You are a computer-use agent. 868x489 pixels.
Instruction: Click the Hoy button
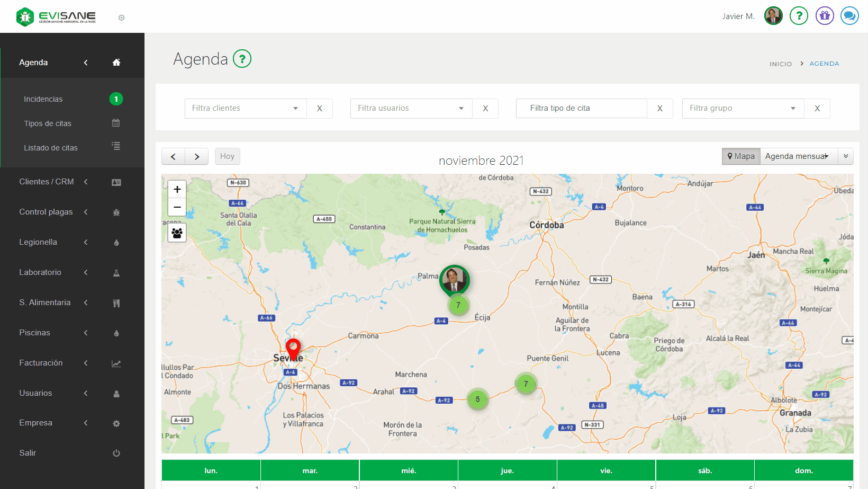coord(227,156)
